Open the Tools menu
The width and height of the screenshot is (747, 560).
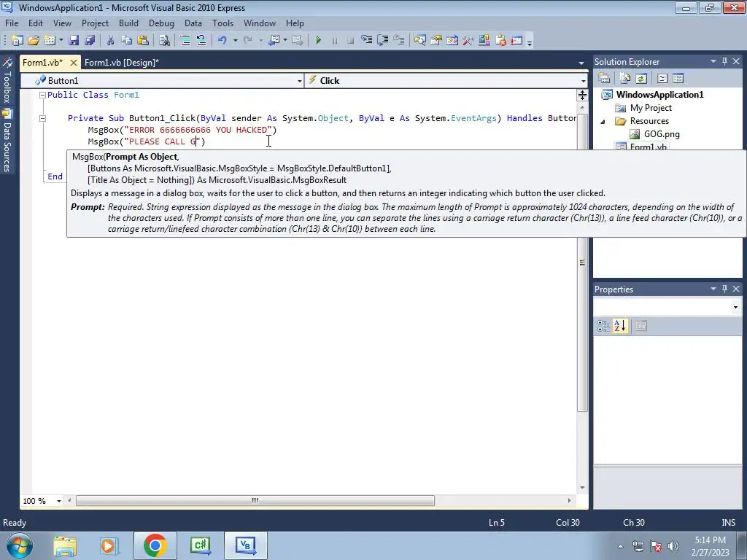222,23
